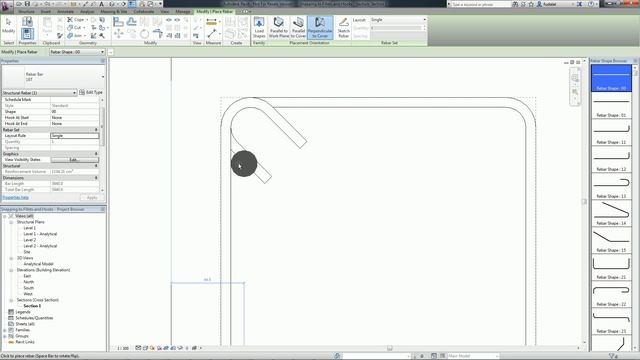Select Rebar Shape : 01 thumbnail

click(611, 105)
